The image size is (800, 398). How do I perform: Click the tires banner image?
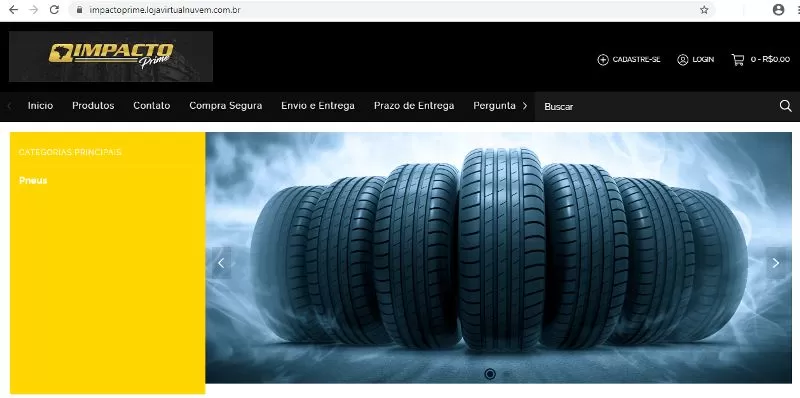click(x=498, y=258)
